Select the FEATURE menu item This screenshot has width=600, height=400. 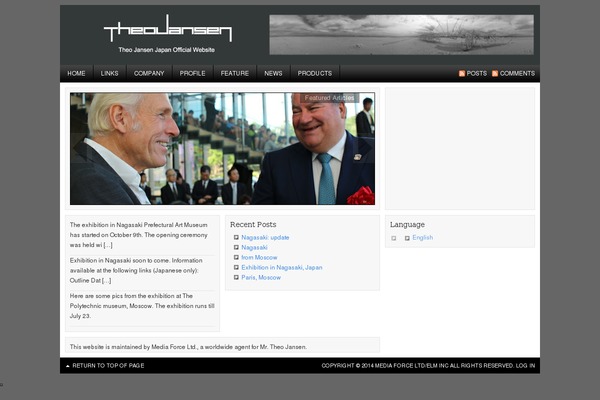(x=235, y=73)
